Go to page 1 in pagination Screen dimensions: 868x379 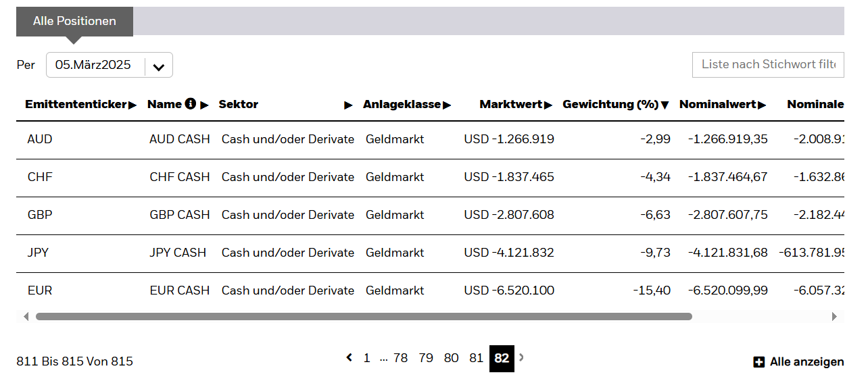point(366,358)
